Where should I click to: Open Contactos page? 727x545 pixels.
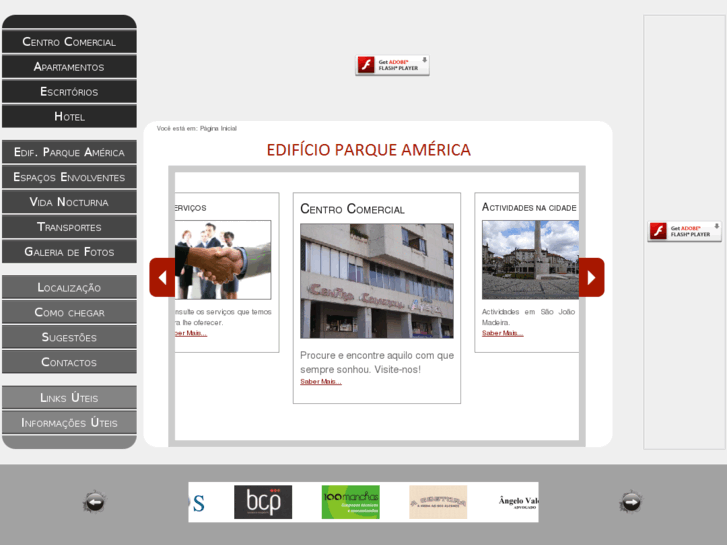pos(69,362)
